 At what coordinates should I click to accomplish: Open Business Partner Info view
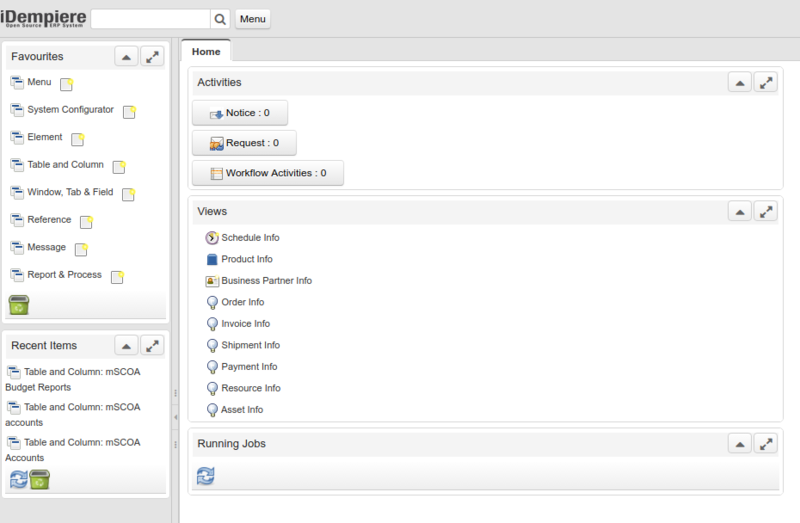[266, 281]
